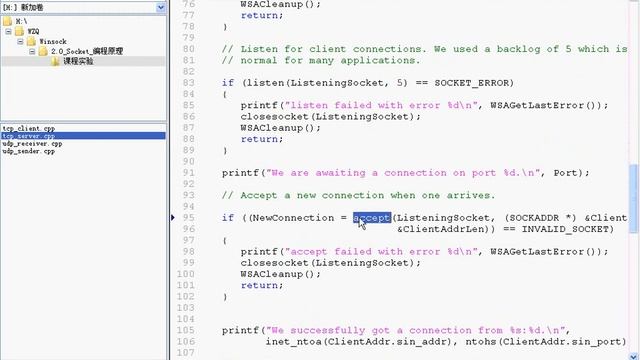Click the editor vertical scrollbar thumb
The height and width of the screenshot is (360, 640).
tap(633, 198)
